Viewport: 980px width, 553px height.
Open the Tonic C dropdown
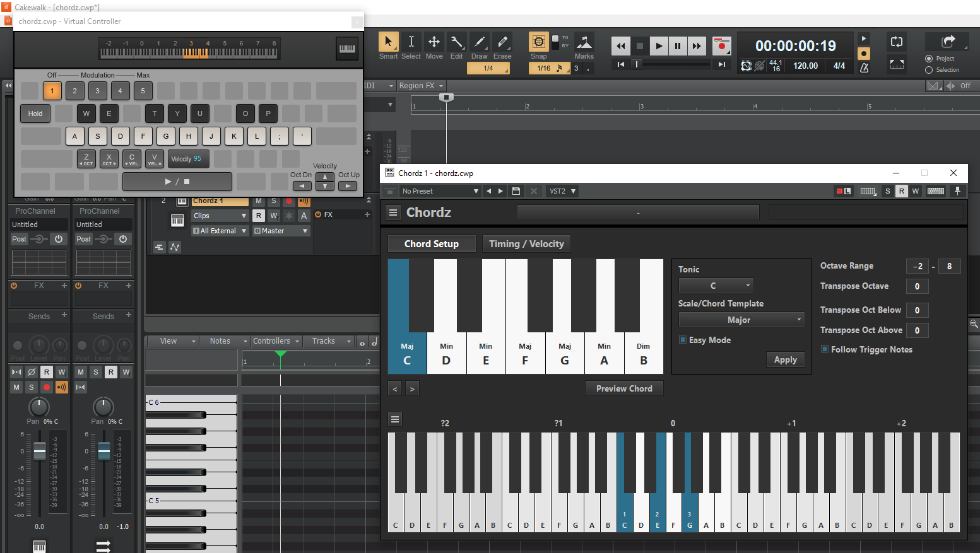tap(716, 286)
